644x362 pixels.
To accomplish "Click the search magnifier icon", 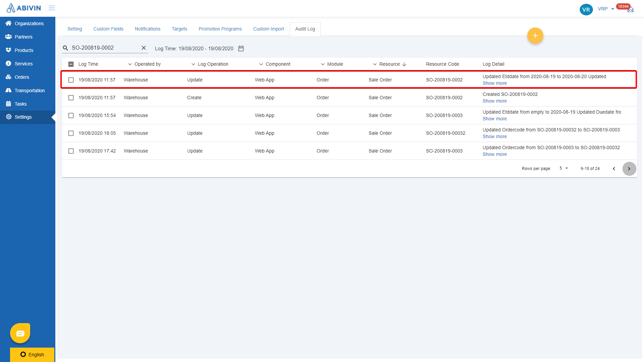I will pyautogui.click(x=65, y=48).
